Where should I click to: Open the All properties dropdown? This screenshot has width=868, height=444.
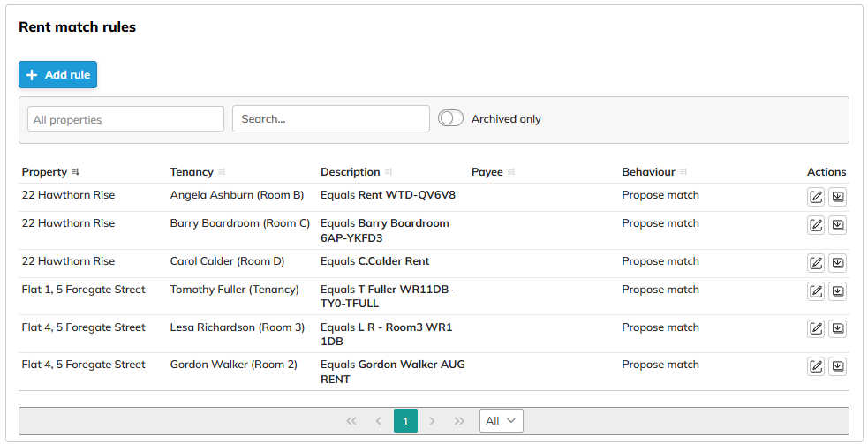(x=125, y=119)
